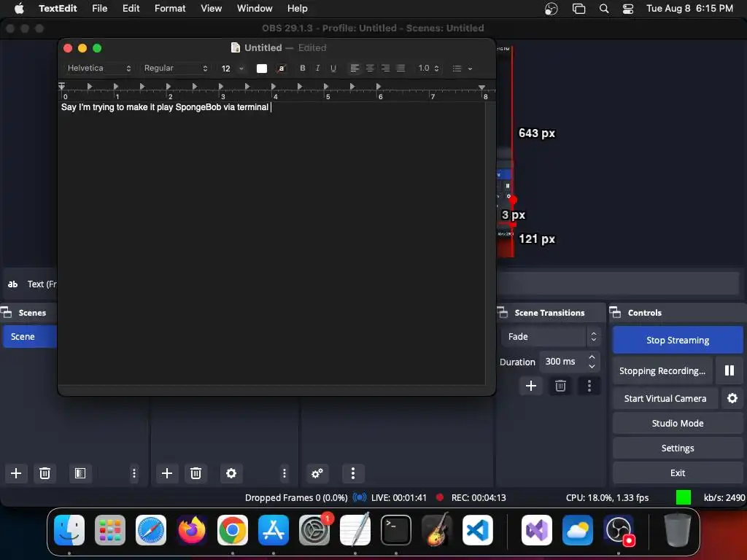Click the right margin marker on ruler
Image resolution: width=747 pixels, height=560 pixels.
[x=481, y=87]
